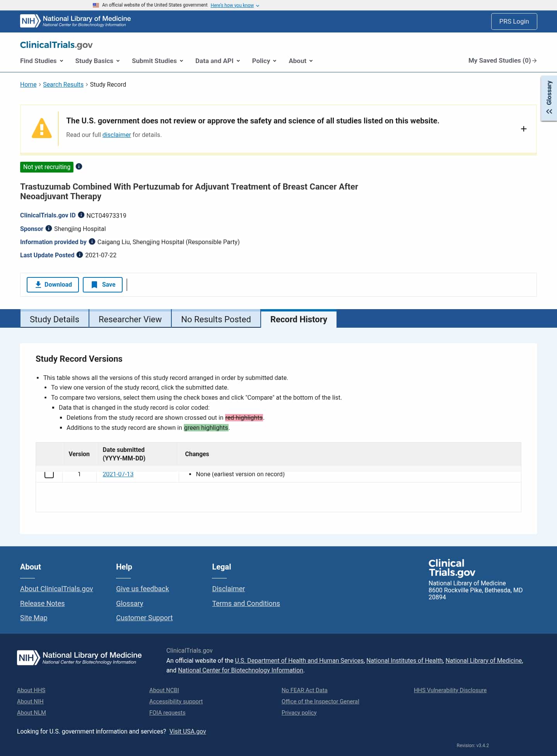The width and height of the screenshot is (557, 756).
Task: Click the PRS Login button
Action: (x=514, y=21)
